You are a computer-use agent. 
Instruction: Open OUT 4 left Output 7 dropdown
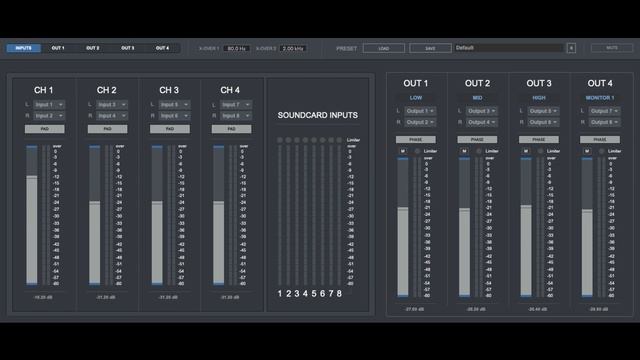(604, 111)
